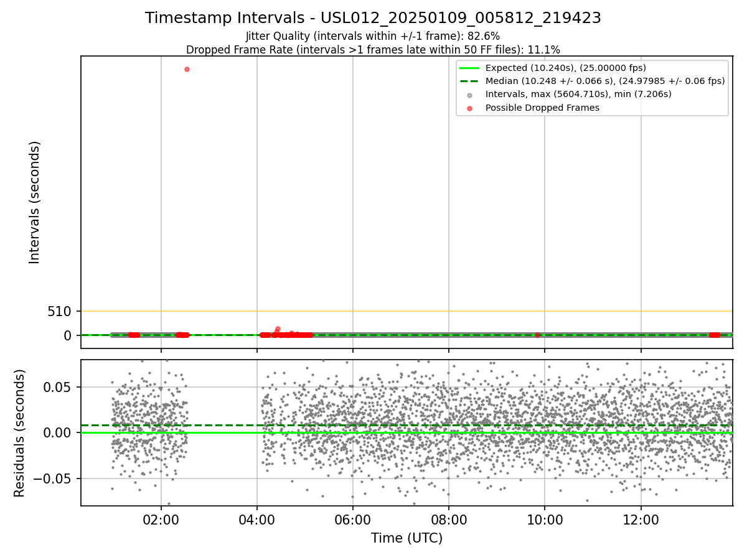Screen dimensions: 747x560
Task: Click the '06:00' x-axis tick label
Action: [x=353, y=520]
